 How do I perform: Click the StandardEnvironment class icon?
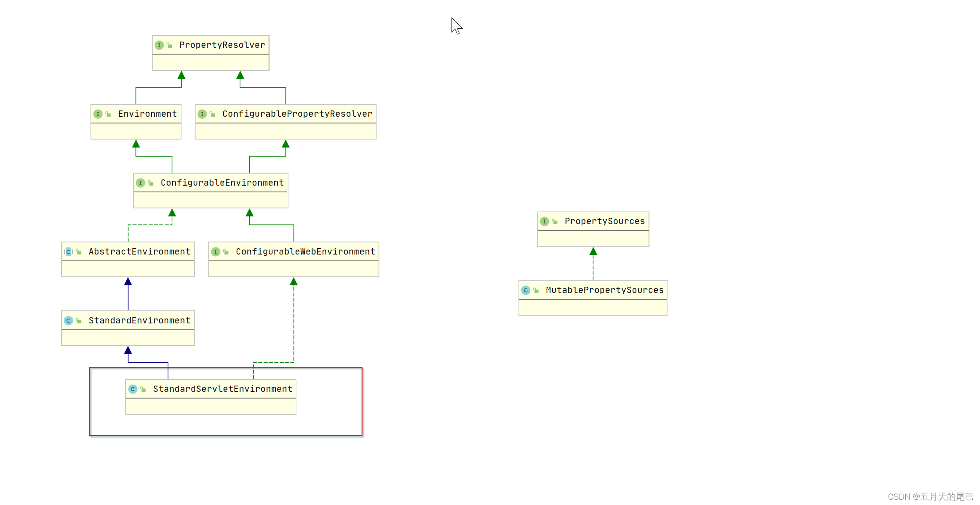click(x=68, y=321)
